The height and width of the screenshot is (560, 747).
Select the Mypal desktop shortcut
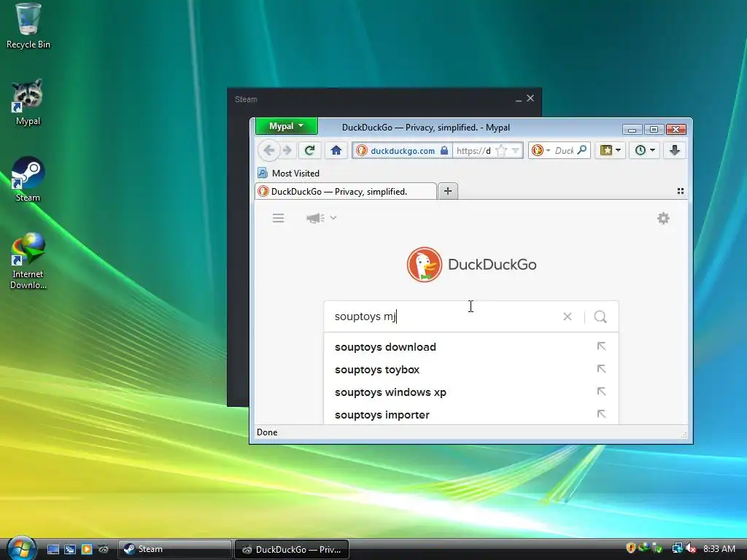pos(28,102)
